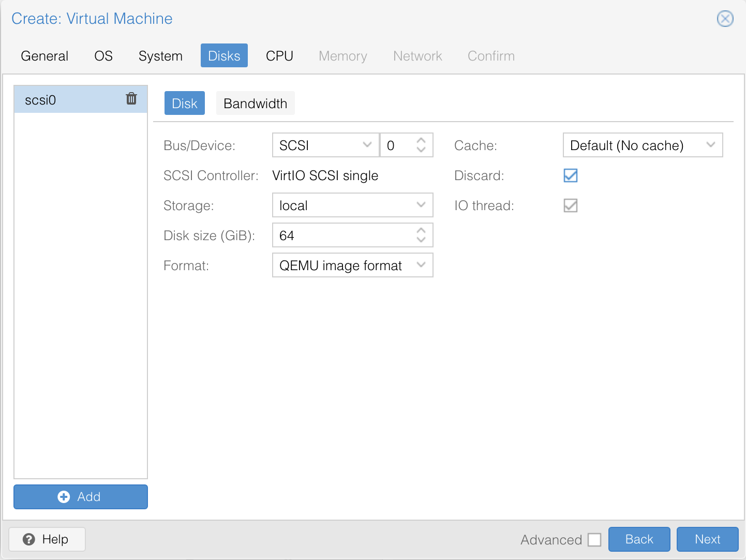Open the Cache dropdown

pyautogui.click(x=710, y=145)
